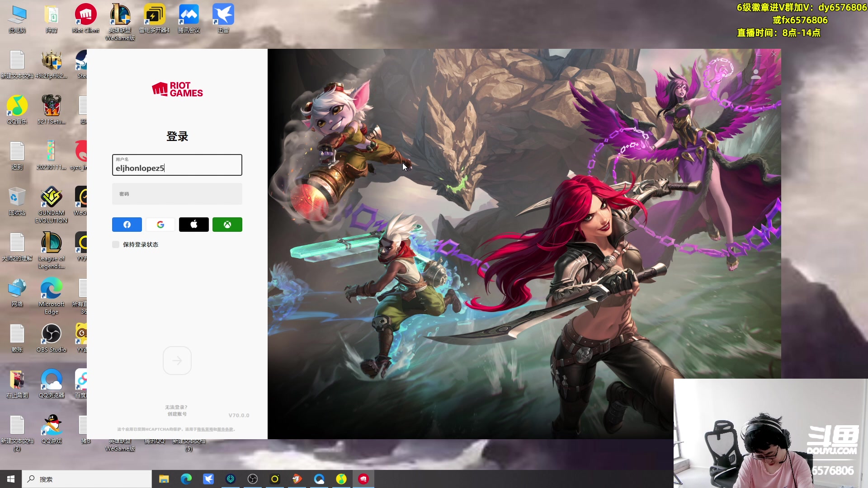Select the QQ游戏 desktop shortcut
This screenshot has height=488, width=868.
52,429
